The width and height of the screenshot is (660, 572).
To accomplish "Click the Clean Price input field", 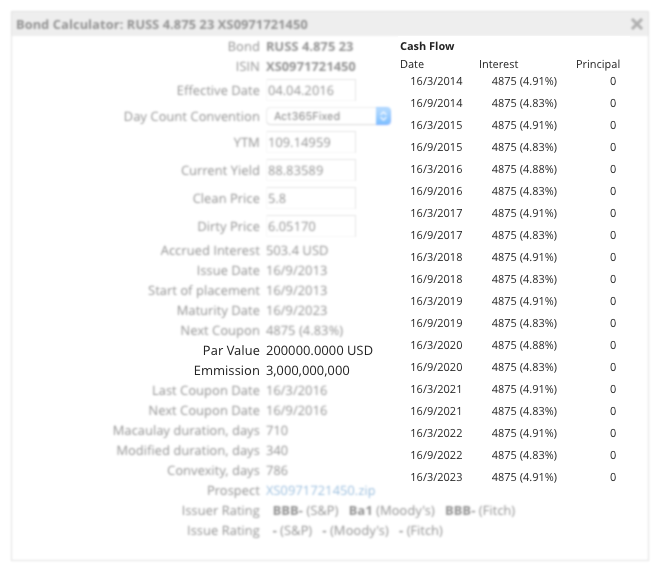I will tap(311, 198).
